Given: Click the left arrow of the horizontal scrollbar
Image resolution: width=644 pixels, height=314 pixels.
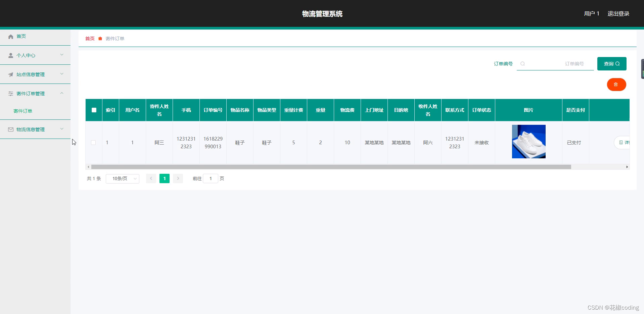Looking at the screenshot, I should tap(88, 167).
